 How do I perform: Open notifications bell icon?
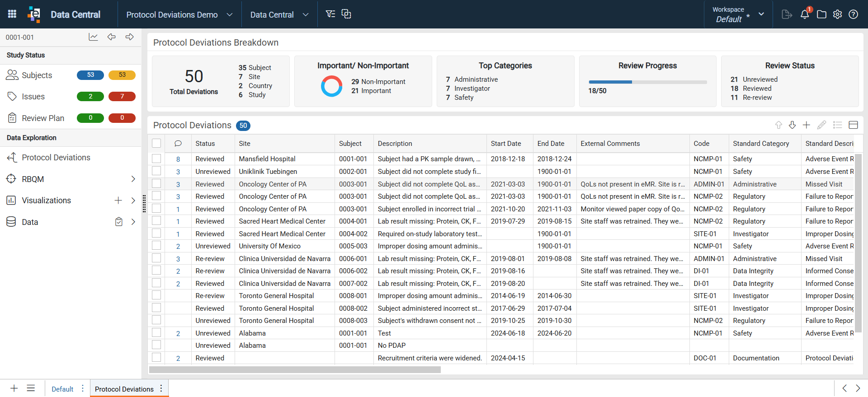[805, 14]
